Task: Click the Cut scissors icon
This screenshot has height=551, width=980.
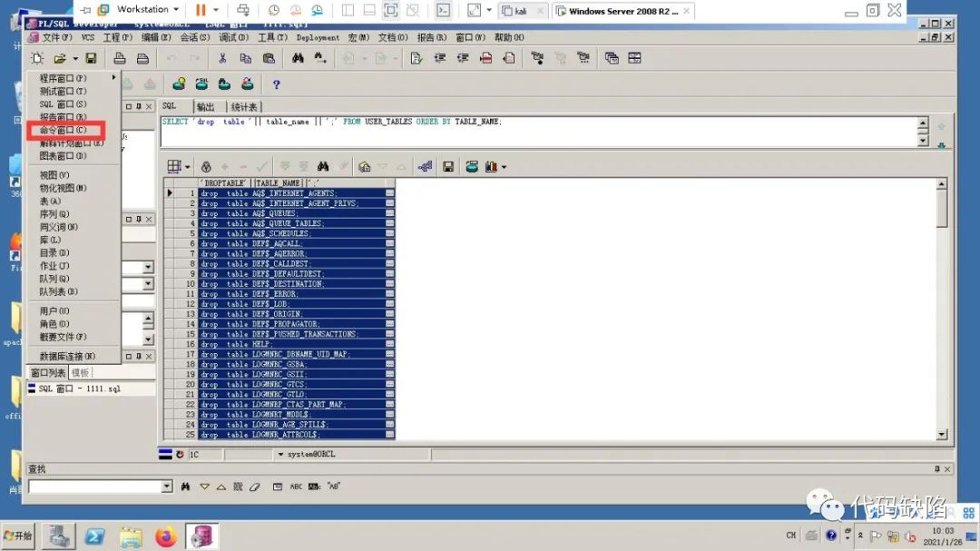Action: [x=222, y=58]
